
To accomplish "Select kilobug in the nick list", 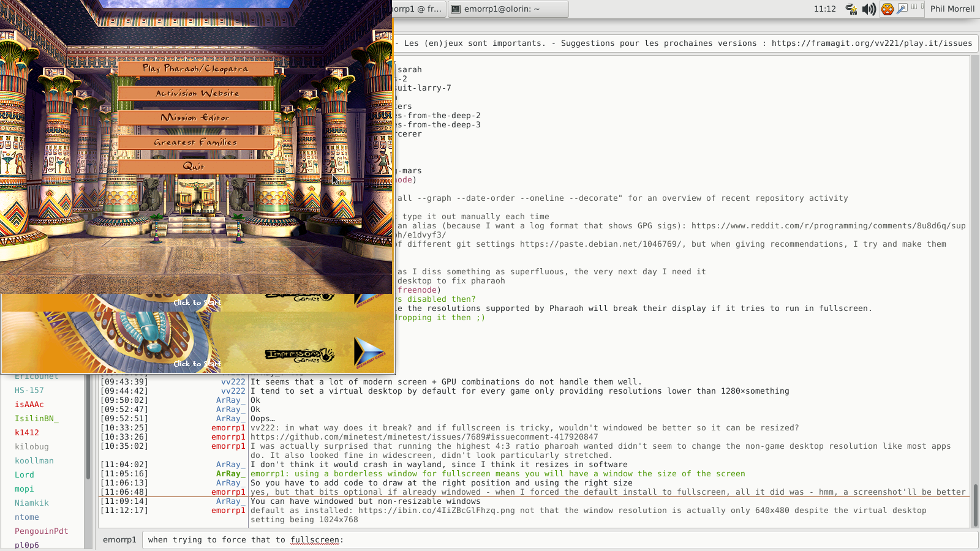I will 32,447.
